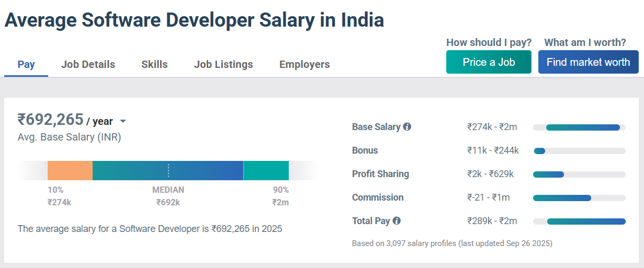Click the orange 10% segment of salary bar
The height and width of the screenshot is (268, 644).
70,171
